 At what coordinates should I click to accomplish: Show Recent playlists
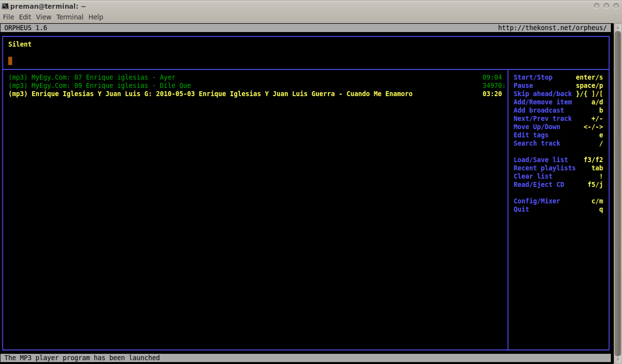(544, 168)
